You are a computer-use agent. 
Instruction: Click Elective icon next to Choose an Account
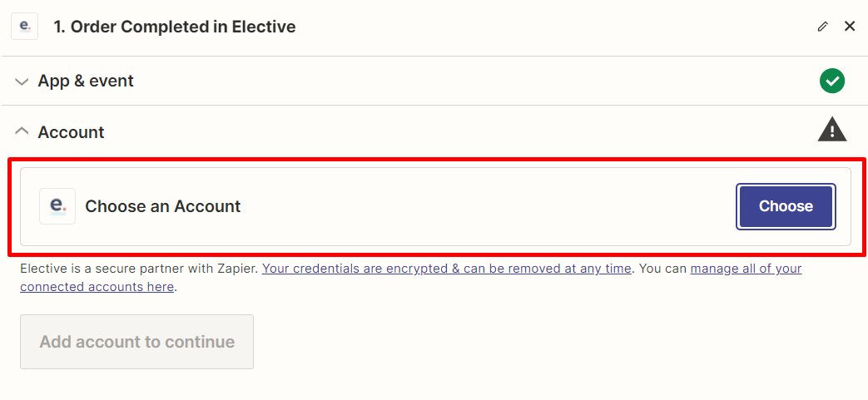(57, 206)
